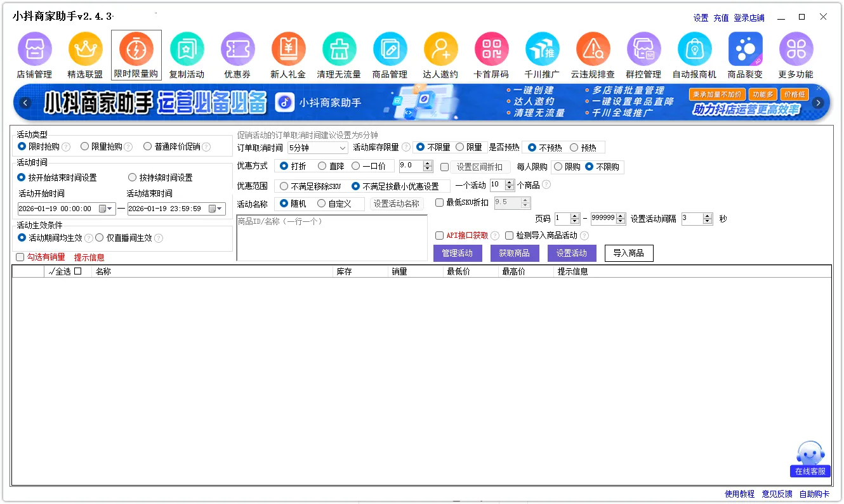This screenshot has width=844, height=504.
Task: Open the activity start time date picker
Action: pos(106,209)
